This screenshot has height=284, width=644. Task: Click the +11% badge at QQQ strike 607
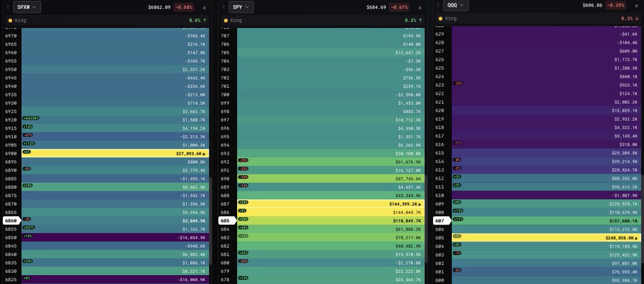point(458,219)
